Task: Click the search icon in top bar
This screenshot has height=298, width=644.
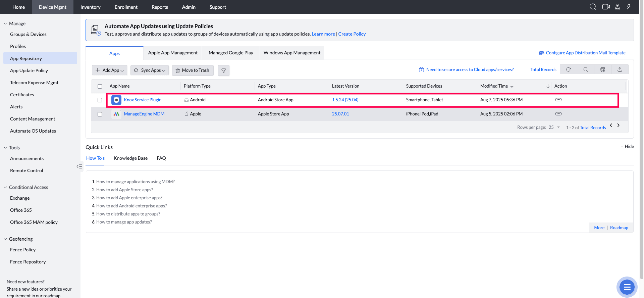Action: pyautogui.click(x=593, y=7)
